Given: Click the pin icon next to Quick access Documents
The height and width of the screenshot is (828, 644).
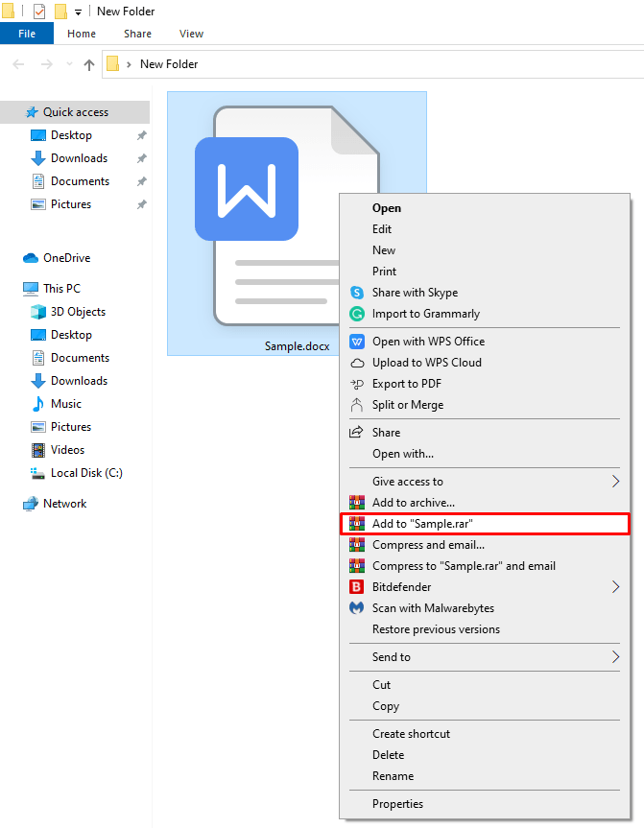Looking at the screenshot, I should coord(142,181).
